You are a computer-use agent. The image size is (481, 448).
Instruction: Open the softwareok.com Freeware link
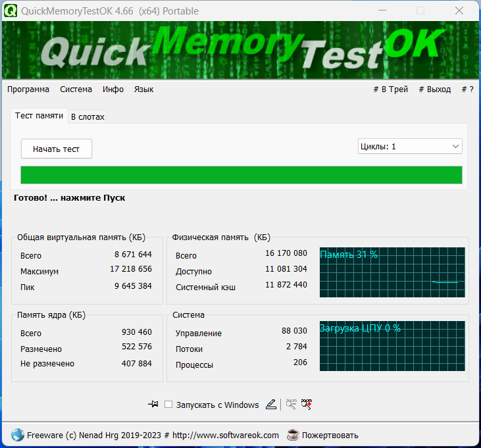153,435
